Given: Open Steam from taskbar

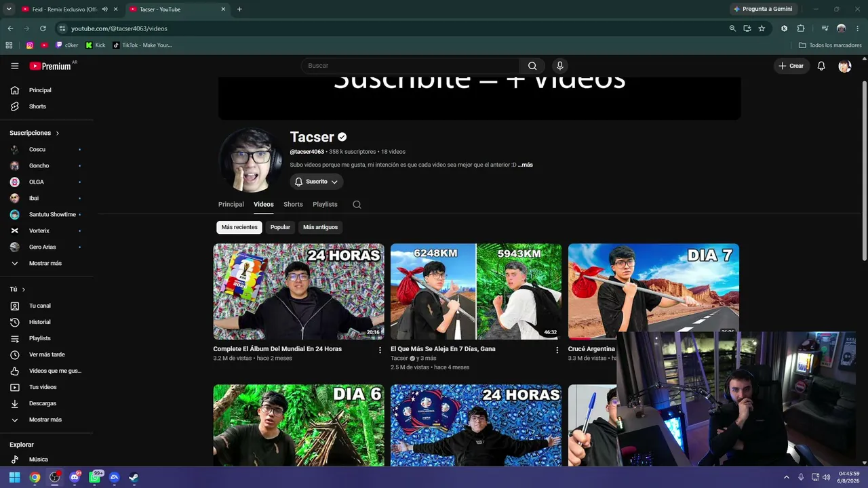Looking at the screenshot, I should tap(134, 477).
